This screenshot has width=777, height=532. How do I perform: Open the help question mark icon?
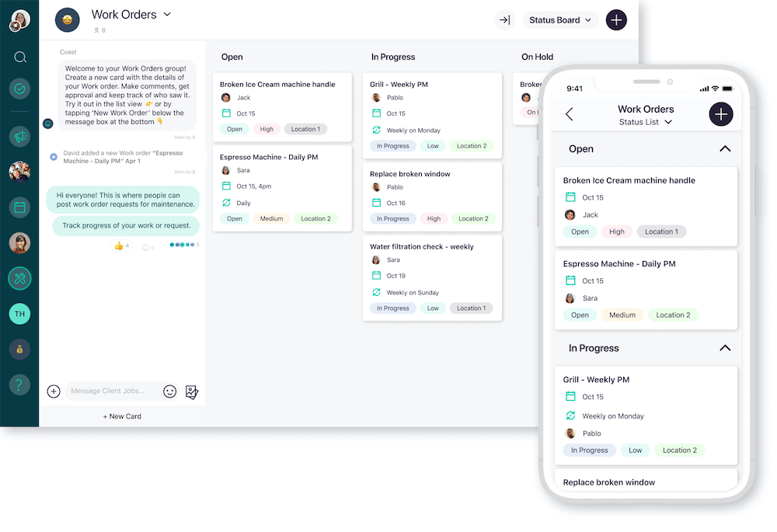20,384
